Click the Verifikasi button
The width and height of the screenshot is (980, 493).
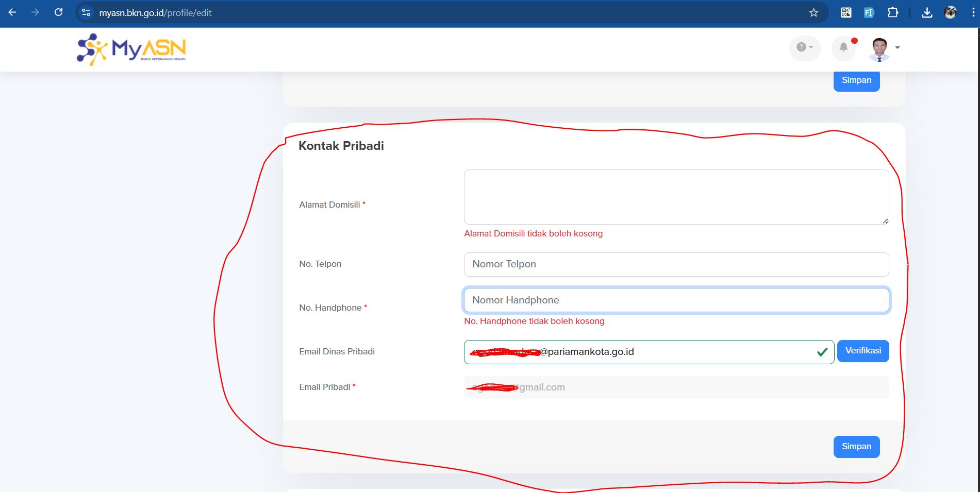[x=862, y=351]
